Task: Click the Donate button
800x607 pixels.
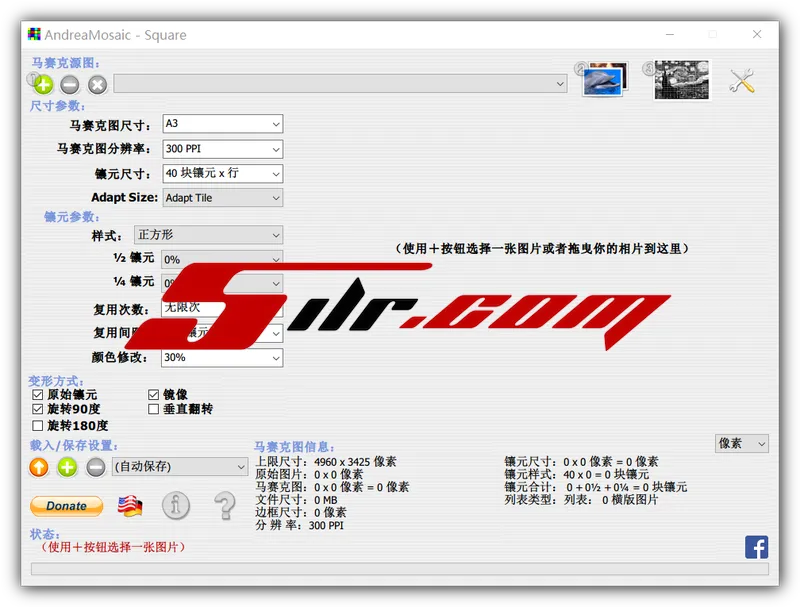Action: pyautogui.click(x=66, y=506)
